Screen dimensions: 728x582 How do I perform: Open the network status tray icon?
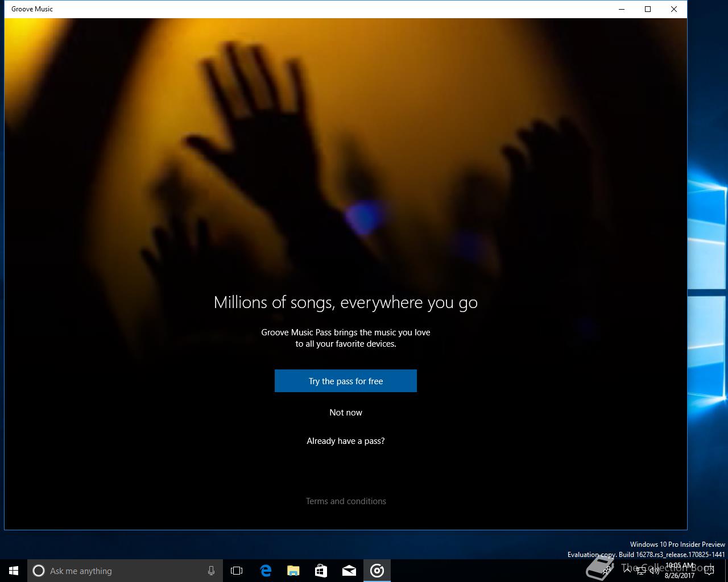[x=640, y=571]
